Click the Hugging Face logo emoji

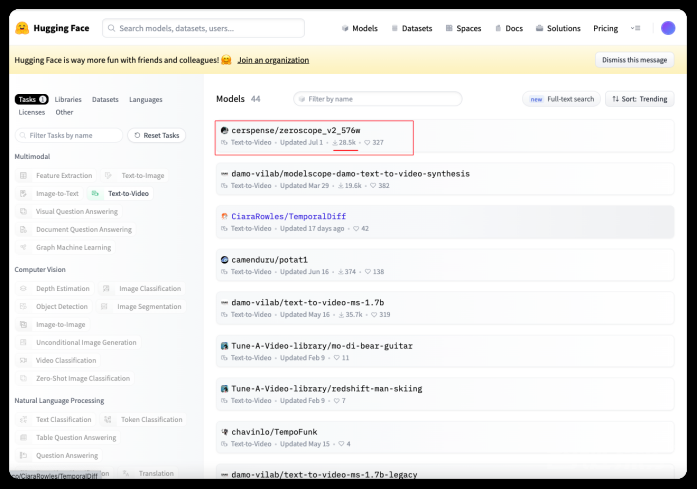pyautogui.click(x=22, y=28)
